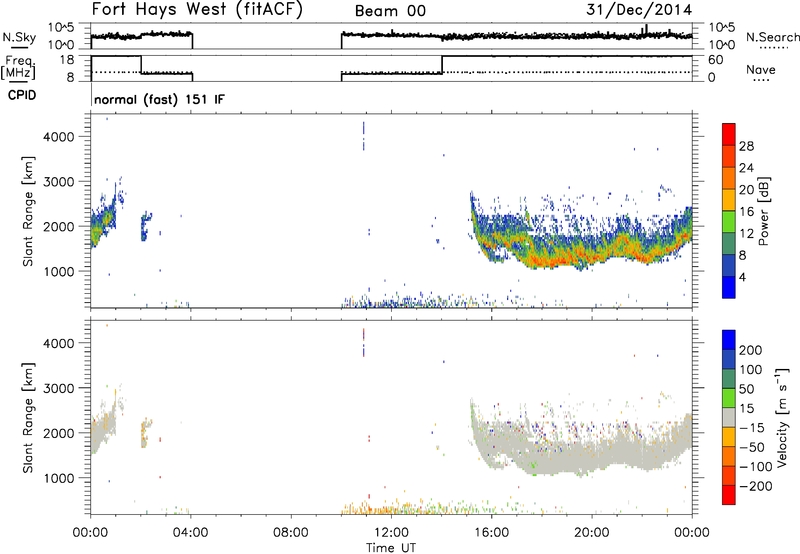Pick the yellow 16–20 dB segment of Power colorbar

click(x=729, y=200)
